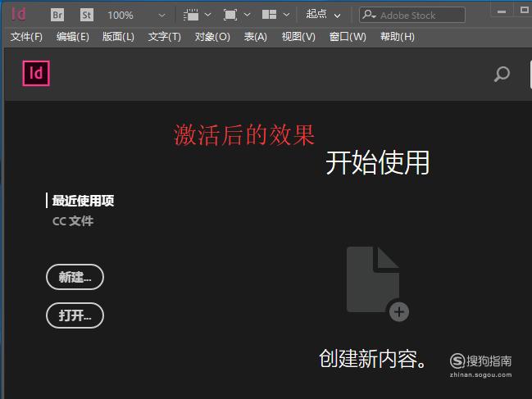Click the large Id logo in start workspace
Image resolution: width=532 pixels, height=399 pixels.
coord(36,73)
